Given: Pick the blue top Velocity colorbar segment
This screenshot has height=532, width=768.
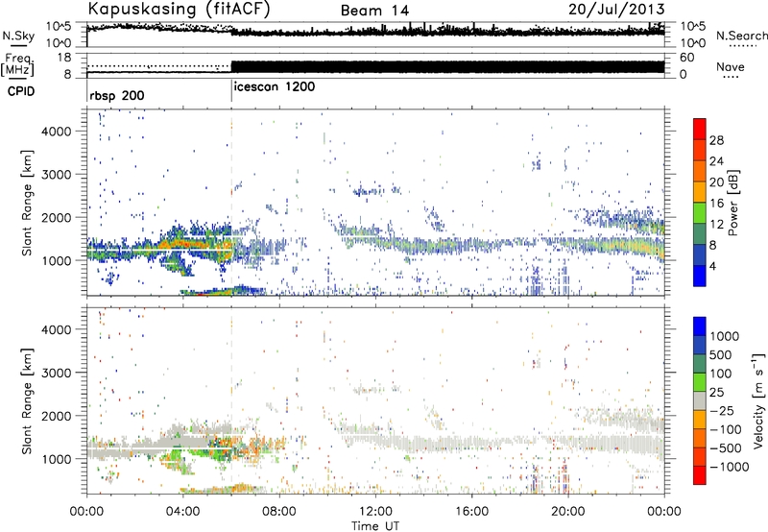Looking at the screenshot, I should [700, 326].
